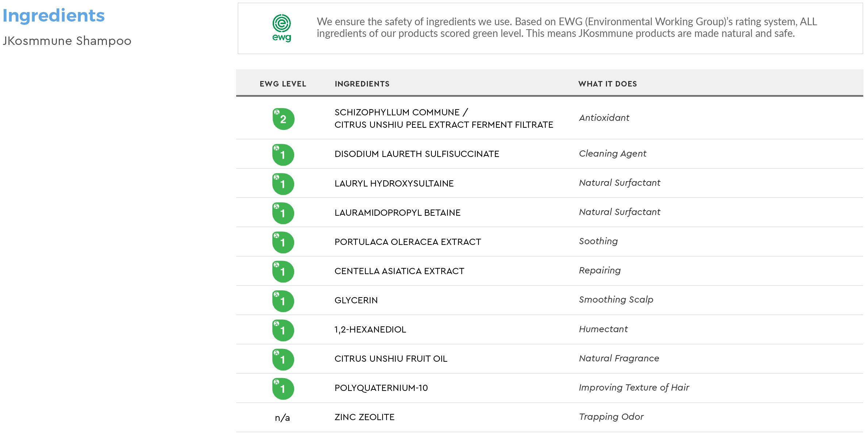The width and height of the screenshot is (868, 434).
Task: Select the Schizophyllum Commune ferment filtrate ingredient
Action: 444,119
